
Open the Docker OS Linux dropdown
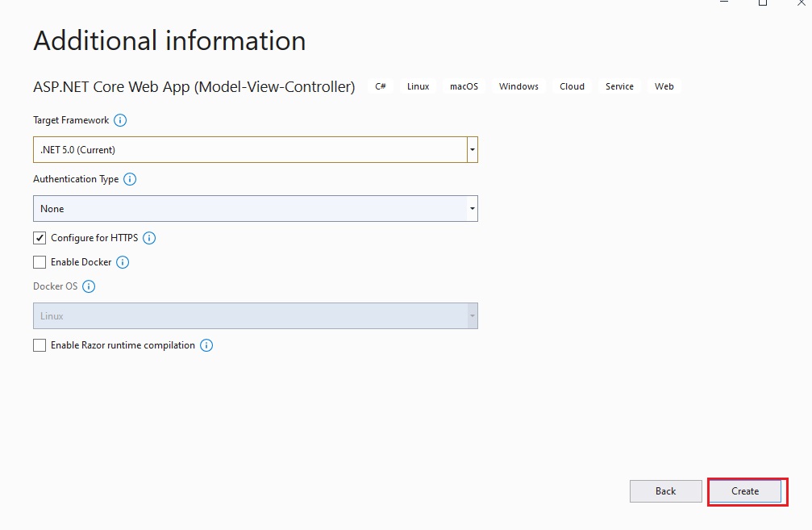point(256,316)
